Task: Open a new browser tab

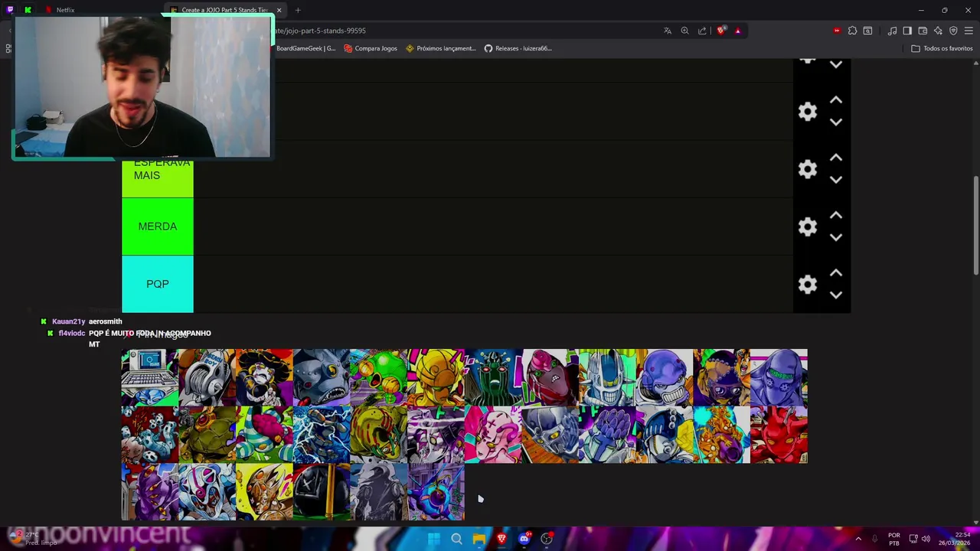Action: (298, 10)
